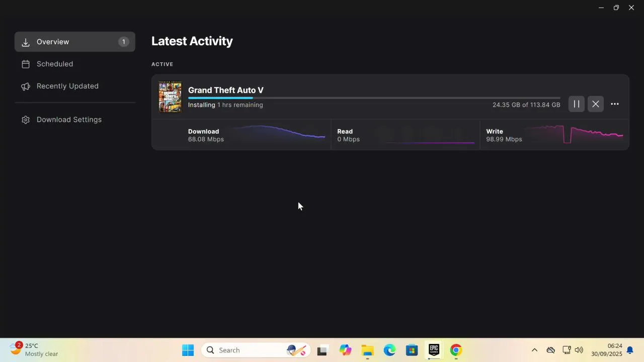The image size is (644, 362).
Task: Launch Copilot from the taskbar
Action: 345,350
